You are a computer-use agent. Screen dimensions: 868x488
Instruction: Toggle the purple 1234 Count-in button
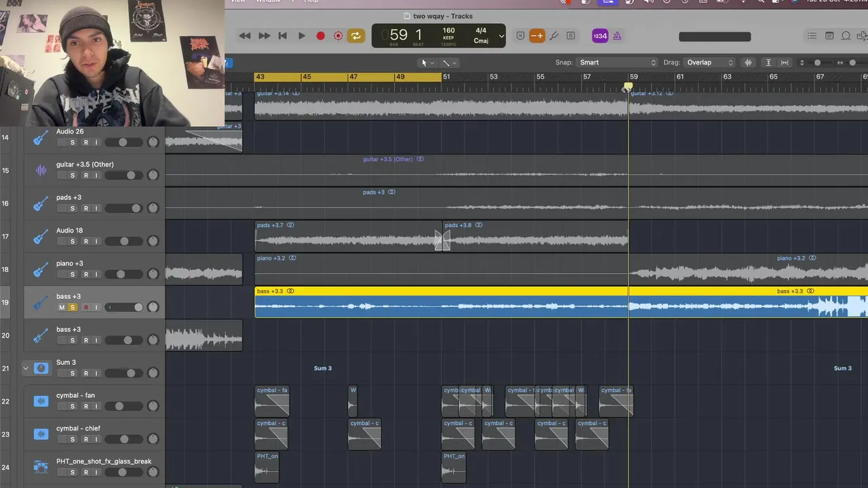[x=600, y=36]
